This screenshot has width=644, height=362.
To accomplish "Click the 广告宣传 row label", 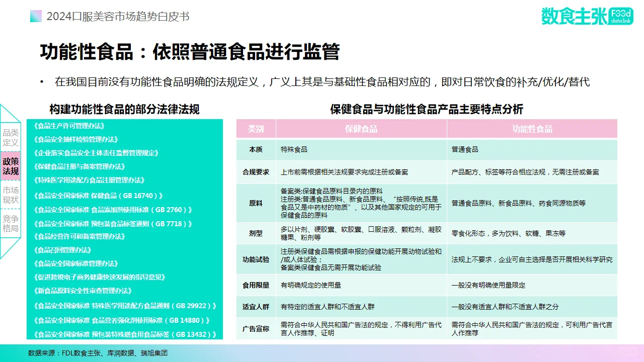I will 256,327.
